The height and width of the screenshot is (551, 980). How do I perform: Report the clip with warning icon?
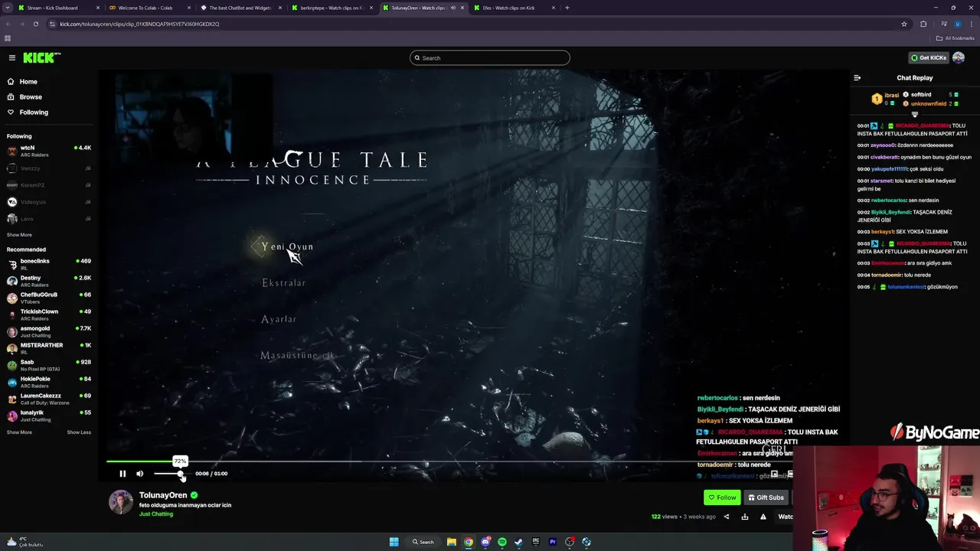point(763,517)
